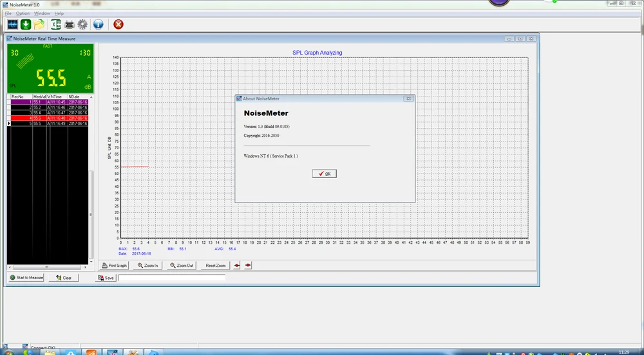Focus the text field beside the Save button
Screen dimensions: 644x355
pos(172,278)
